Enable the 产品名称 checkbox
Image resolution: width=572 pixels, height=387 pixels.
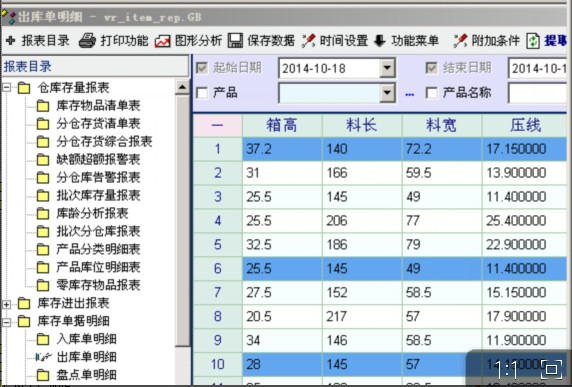click(x=432, y=93)
